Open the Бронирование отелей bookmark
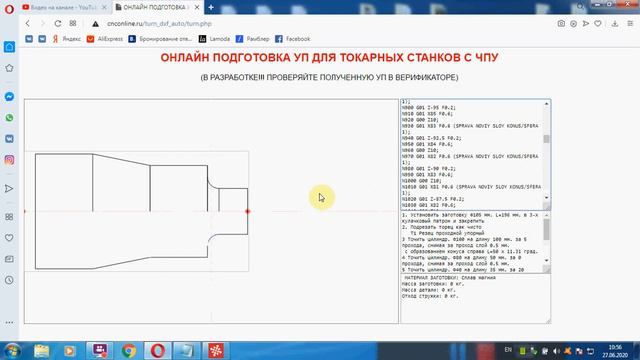This screenshot has width=640, height=360. pyautogui.click(x=160, y=39)
